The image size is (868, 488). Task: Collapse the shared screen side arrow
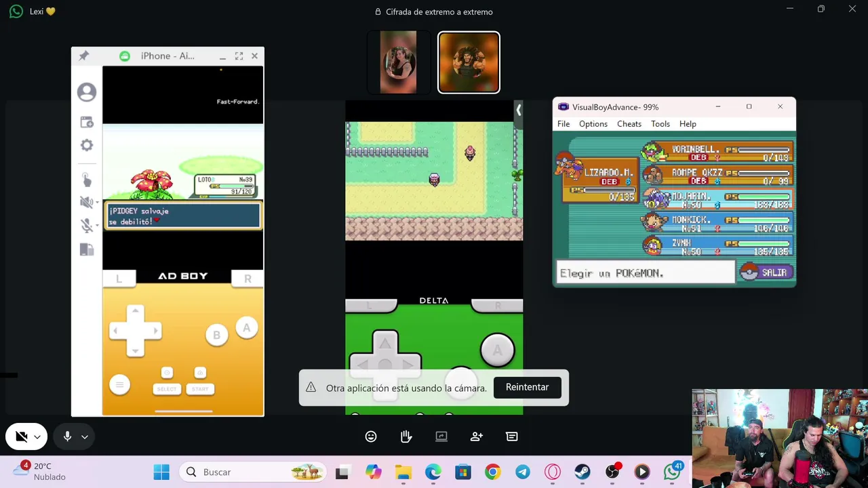pos(518,110)
